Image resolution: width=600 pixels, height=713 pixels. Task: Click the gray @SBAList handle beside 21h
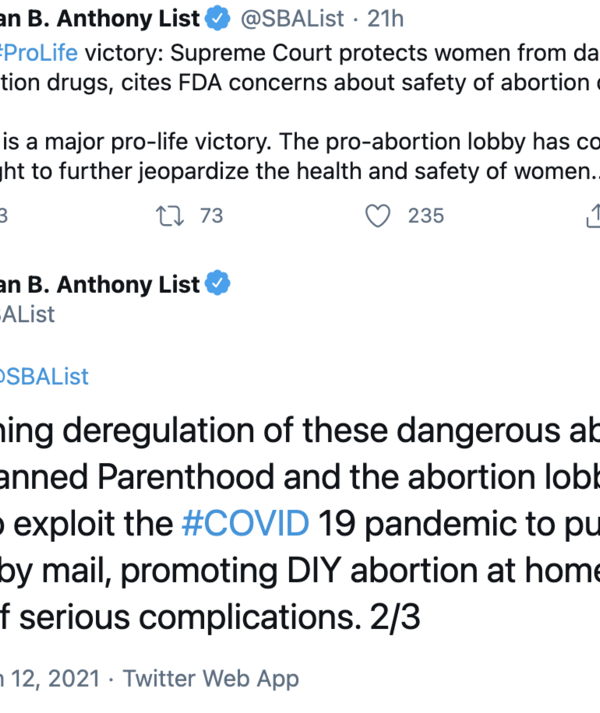pyautogui.click(x=290, y=18)
